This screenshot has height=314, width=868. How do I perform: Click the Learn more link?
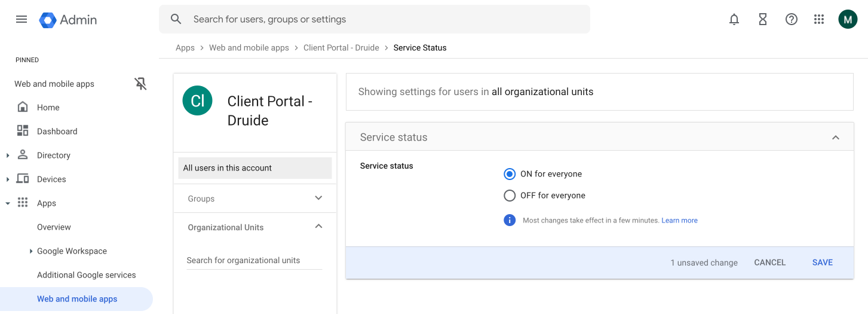[x=679, y=221]
